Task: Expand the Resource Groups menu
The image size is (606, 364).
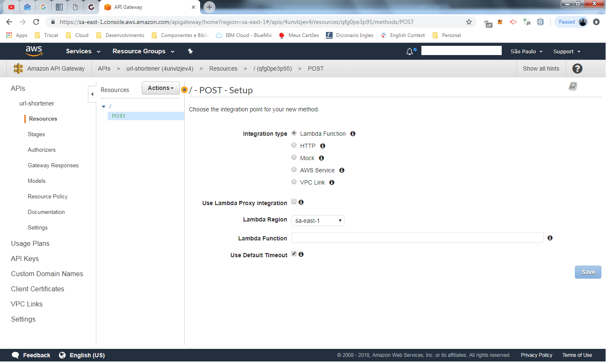Action: pos(143,51)
